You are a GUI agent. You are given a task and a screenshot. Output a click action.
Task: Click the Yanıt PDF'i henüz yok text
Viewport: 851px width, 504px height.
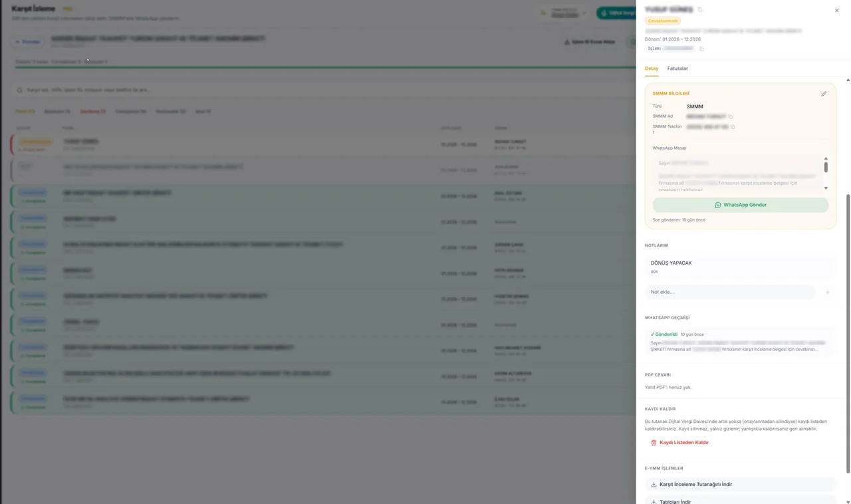[668, 388]
